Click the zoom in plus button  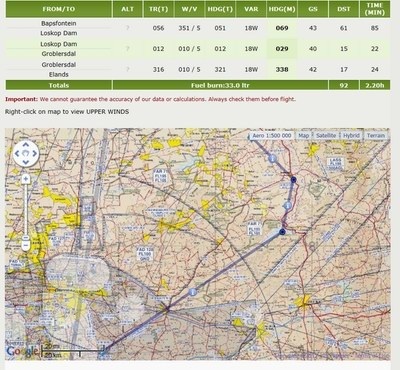[x=26, y=179]
